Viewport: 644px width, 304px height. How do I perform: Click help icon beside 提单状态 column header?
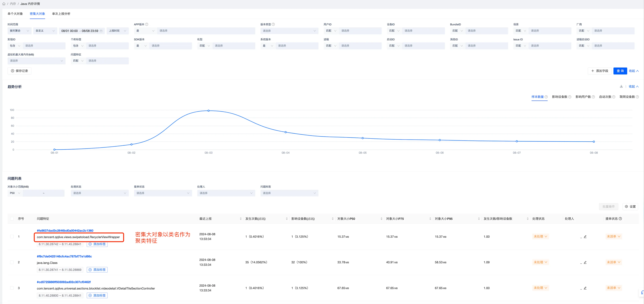tap(620, 219)
